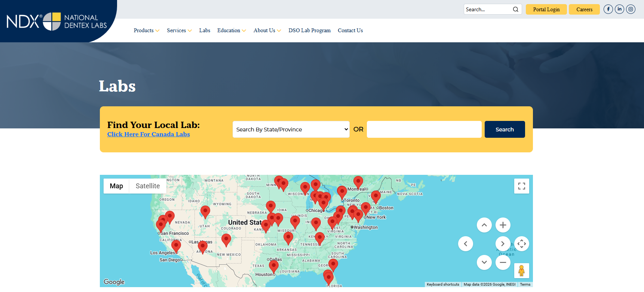Open the Facebook social icon
This screenshot has height=292, width=644.
pos(608,9)
